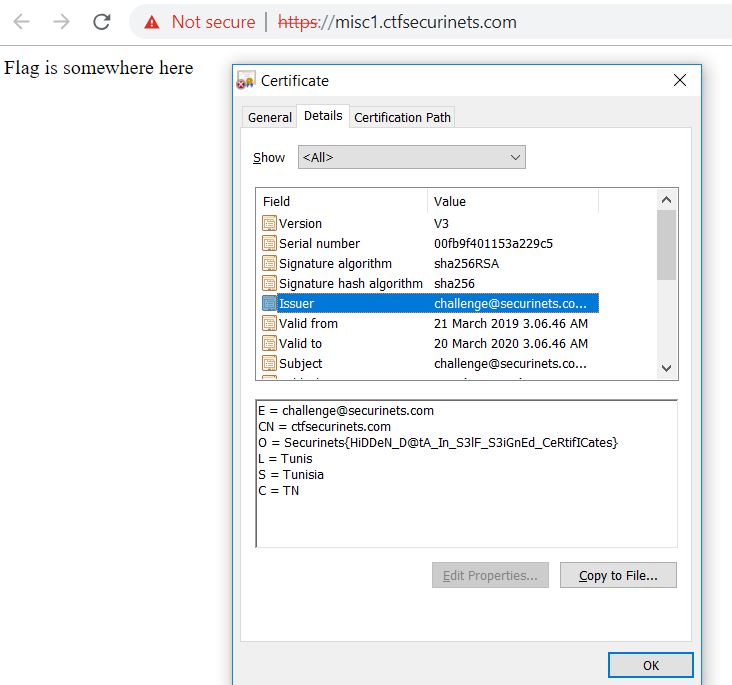This screenshot has height=685, width=732.
Task: Click the S = Tunisia line
Action: tap(291, 474)
